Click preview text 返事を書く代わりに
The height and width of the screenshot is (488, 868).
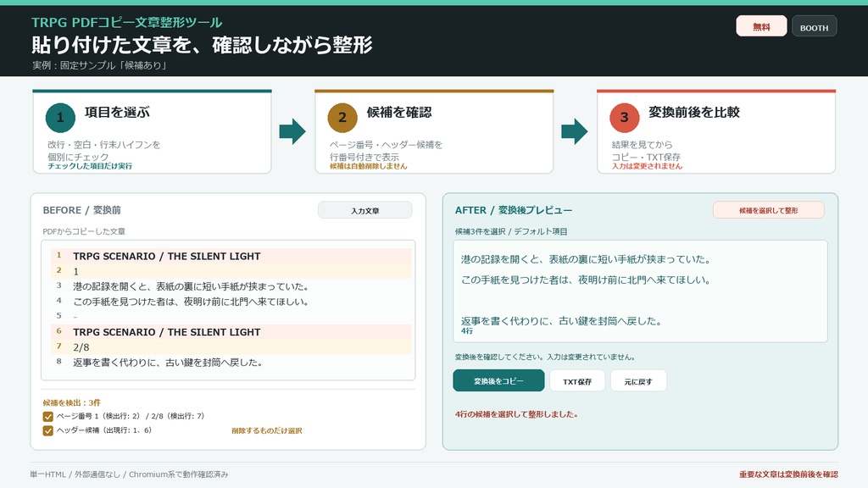pos(562,321)
